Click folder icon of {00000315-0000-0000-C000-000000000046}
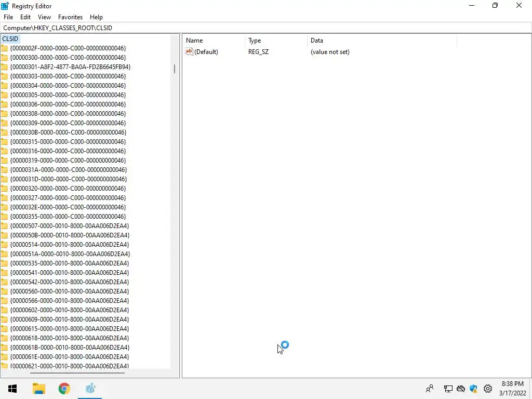The width and height of the screenshot is (532, 399). point(4,142)
